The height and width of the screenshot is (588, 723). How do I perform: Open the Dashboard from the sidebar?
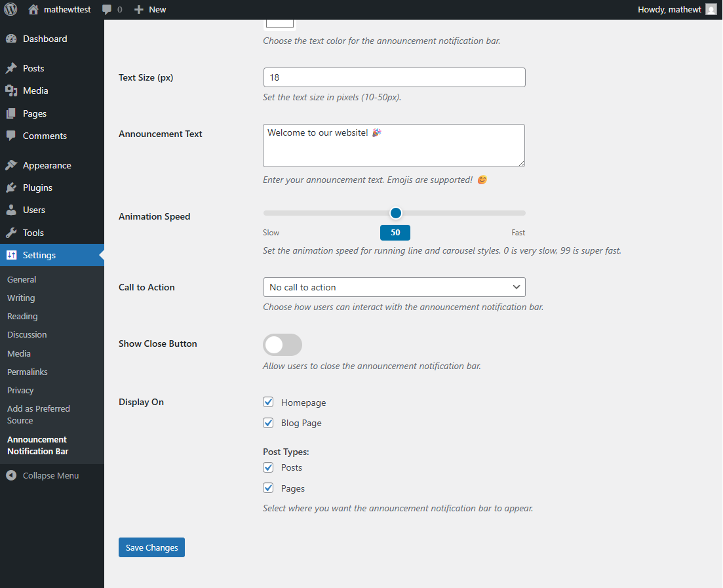click(16, 39)
